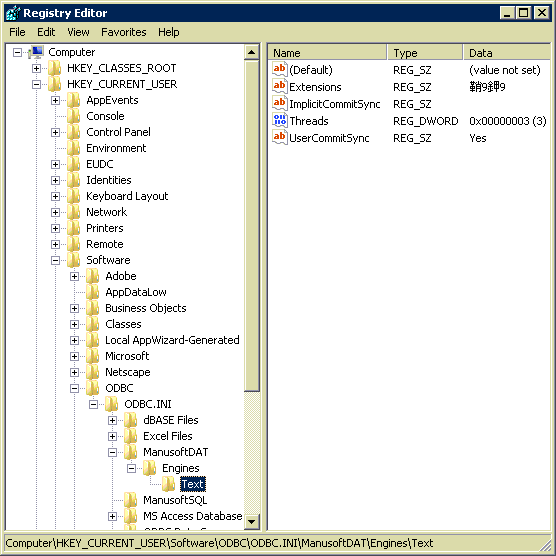Image resolution: width=556 pixels, height=556 pixels.
Task: Expand the MS Access Database key
Action: (x=112, y=517)
